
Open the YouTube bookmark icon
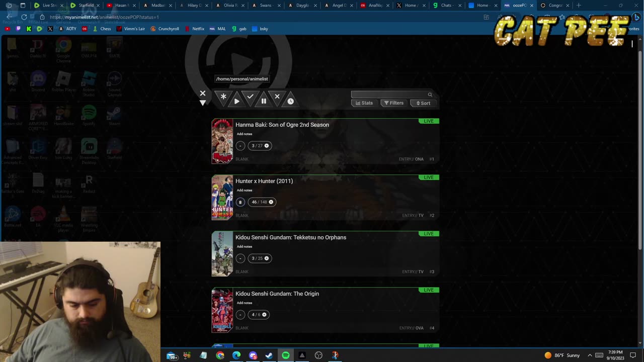tap(7, 29)
